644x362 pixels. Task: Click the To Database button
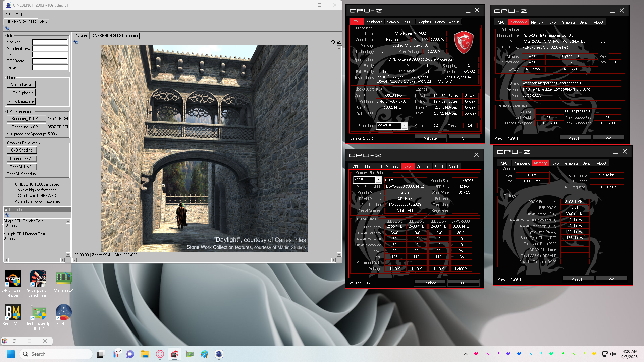click(21, 101)
